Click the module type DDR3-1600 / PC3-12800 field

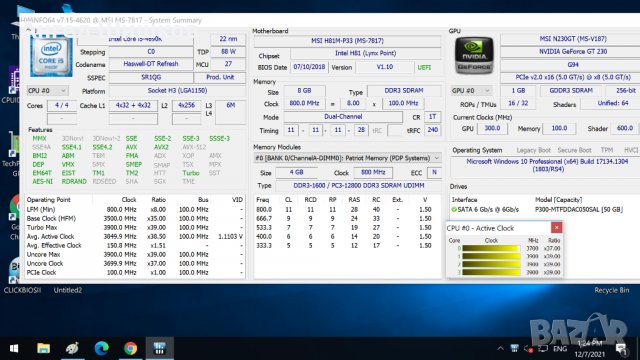pyautogui.click(x=358, y=186)
